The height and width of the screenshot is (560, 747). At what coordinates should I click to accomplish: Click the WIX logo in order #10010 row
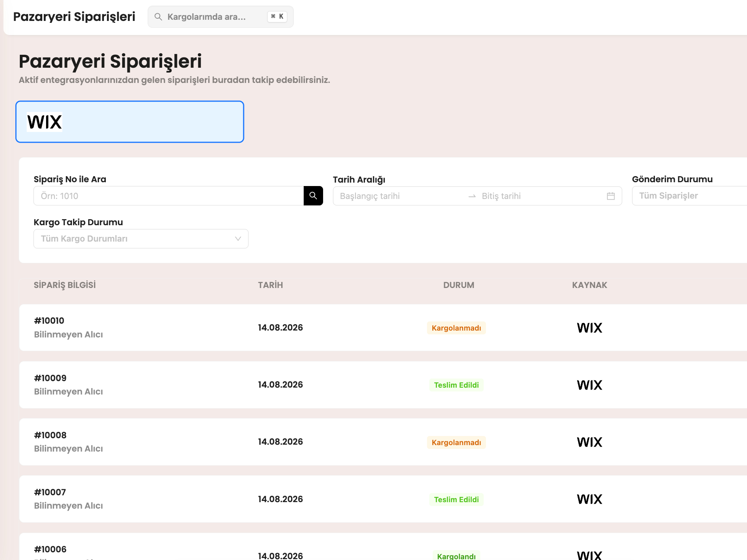[589, 328]
